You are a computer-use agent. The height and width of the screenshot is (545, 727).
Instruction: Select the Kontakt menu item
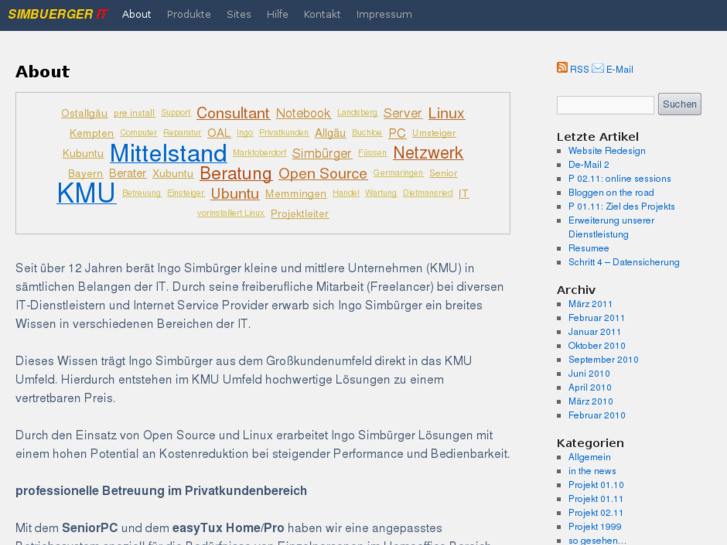[x=322, y=14]
